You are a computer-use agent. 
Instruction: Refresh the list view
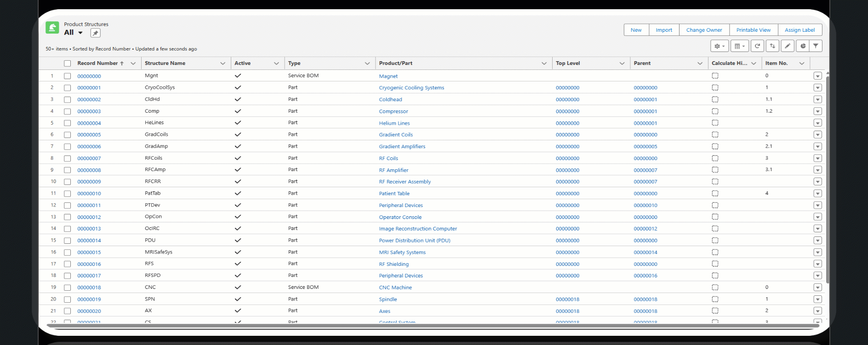click(x=757, y=46)
